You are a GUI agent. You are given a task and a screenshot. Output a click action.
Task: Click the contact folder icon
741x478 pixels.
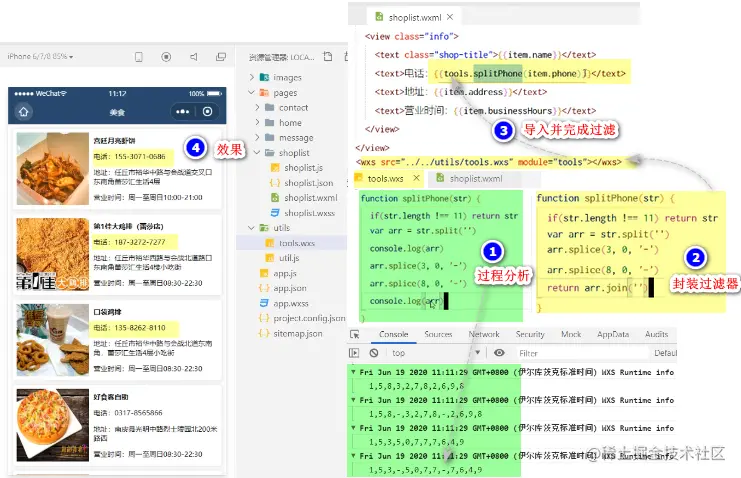[x=270, y=108]
